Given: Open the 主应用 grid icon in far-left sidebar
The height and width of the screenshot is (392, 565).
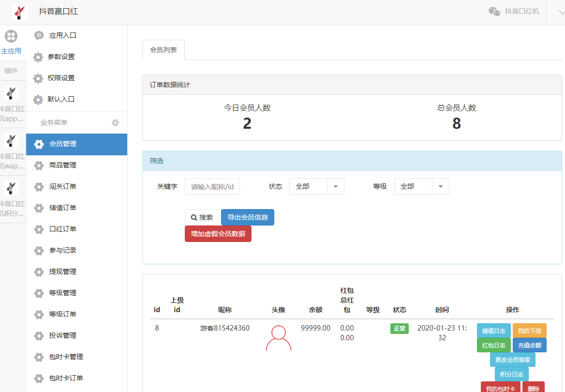Looking at the screenshot, I should pos(11,36).
